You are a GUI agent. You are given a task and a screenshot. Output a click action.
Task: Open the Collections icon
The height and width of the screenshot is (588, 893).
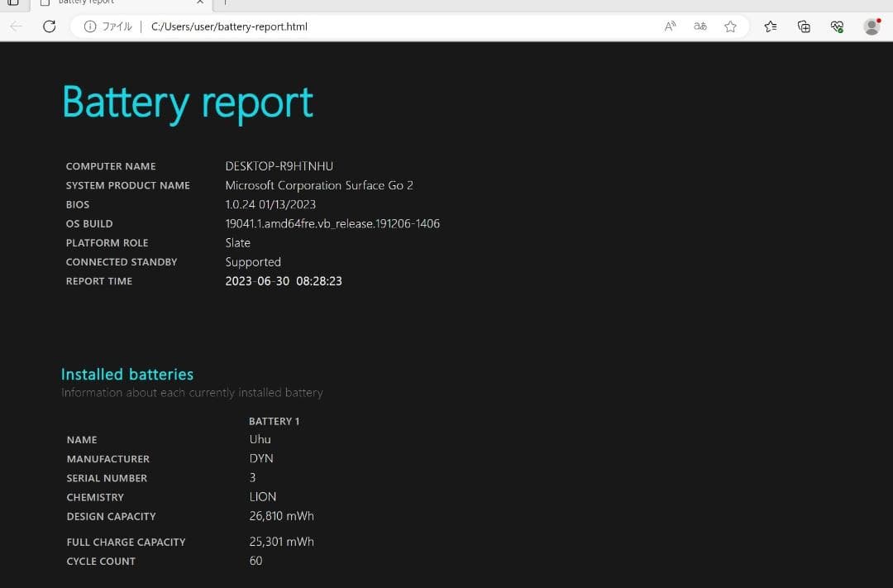tap(803, 26)
